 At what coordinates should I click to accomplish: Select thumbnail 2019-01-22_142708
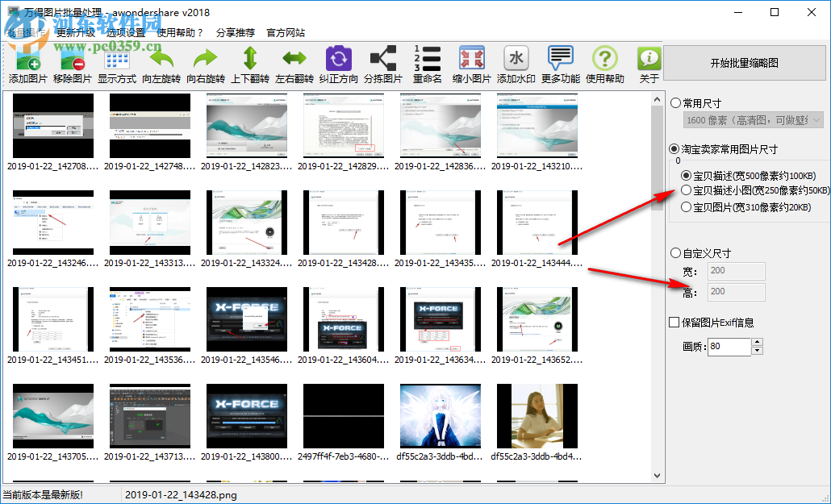coord(53,126)
